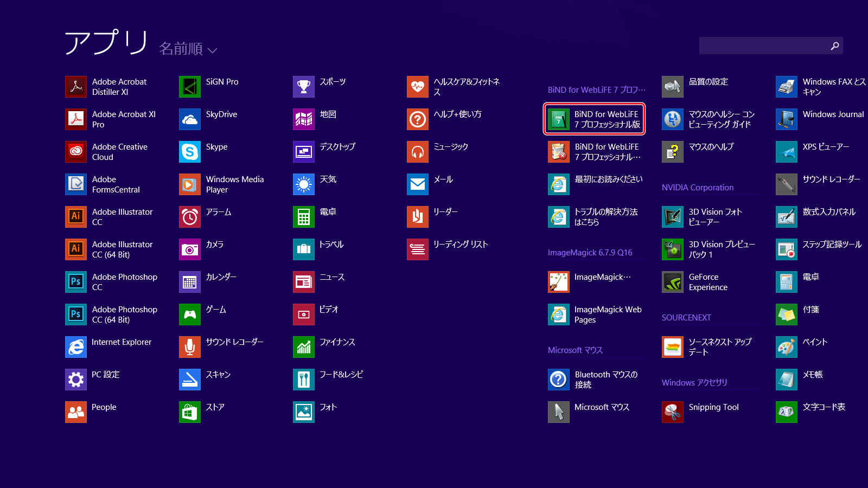Launch Snipping Tool scissors icon
This screenshot has width=868, height=488.
673,412
